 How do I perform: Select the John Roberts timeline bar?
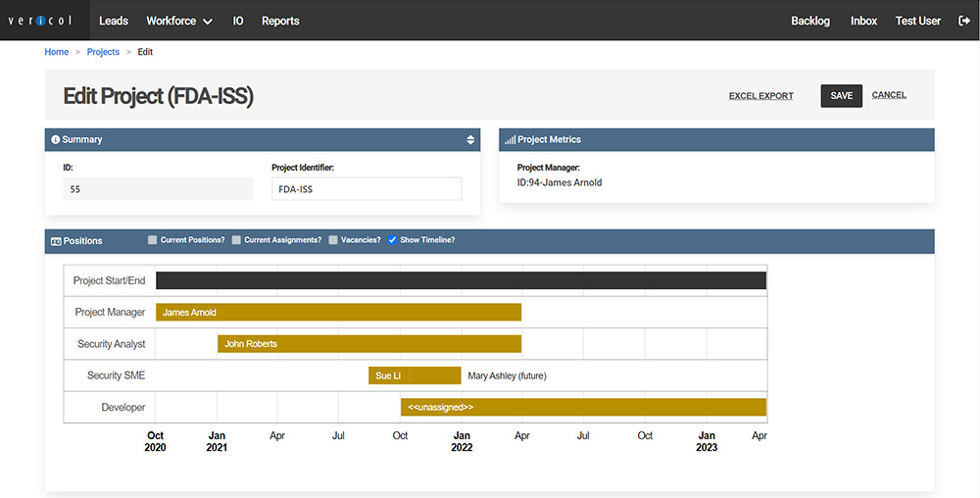(x=369, y=344)
